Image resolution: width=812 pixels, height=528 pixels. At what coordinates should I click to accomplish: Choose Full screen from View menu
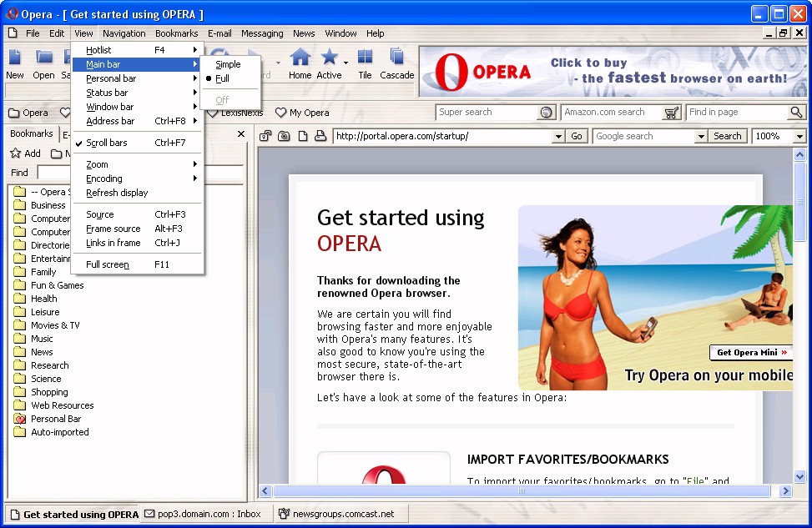click(x=137, y=264)
